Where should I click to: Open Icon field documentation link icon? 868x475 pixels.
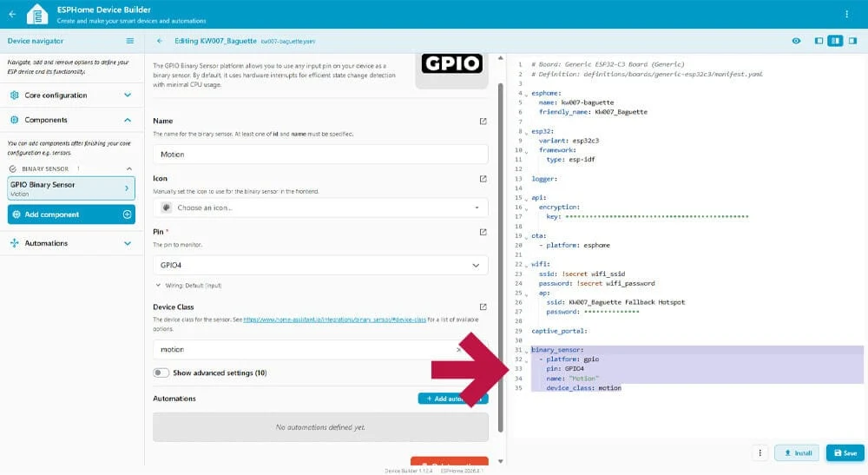pyautogui.click(x=483, y=179)
